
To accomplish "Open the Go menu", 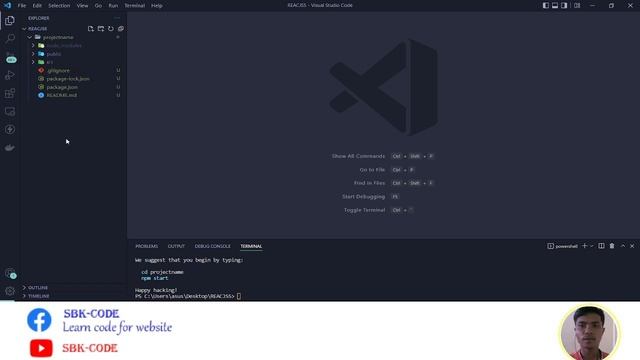I will (x=98, y=6).
